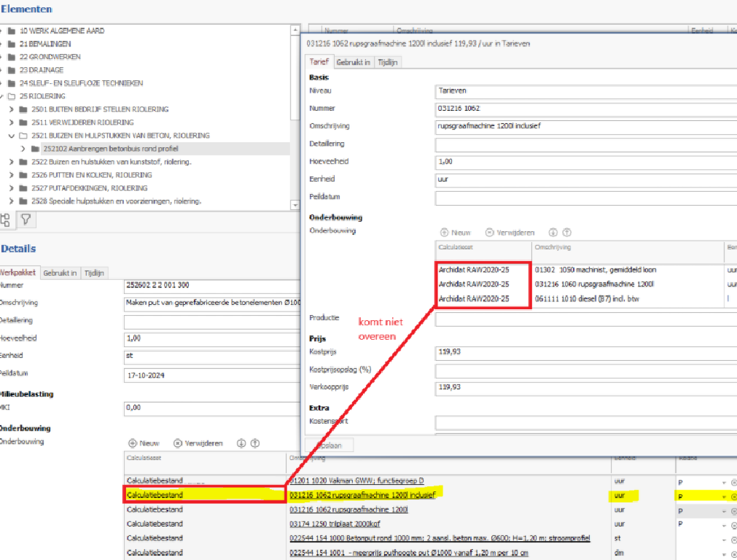Select the 22 GRONDWERKEN tree item
This screenshot has width=737, height=560.
tap(50, 56)
